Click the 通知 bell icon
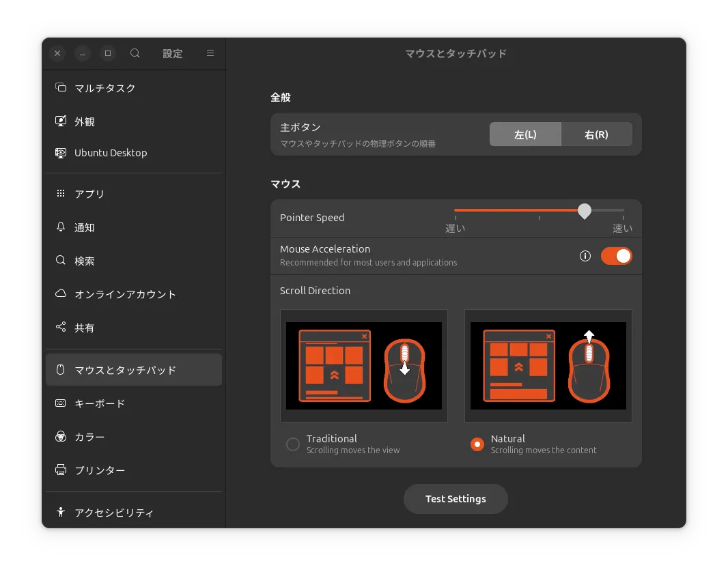This screenshot has height=574, width=728. click(61, 227)
